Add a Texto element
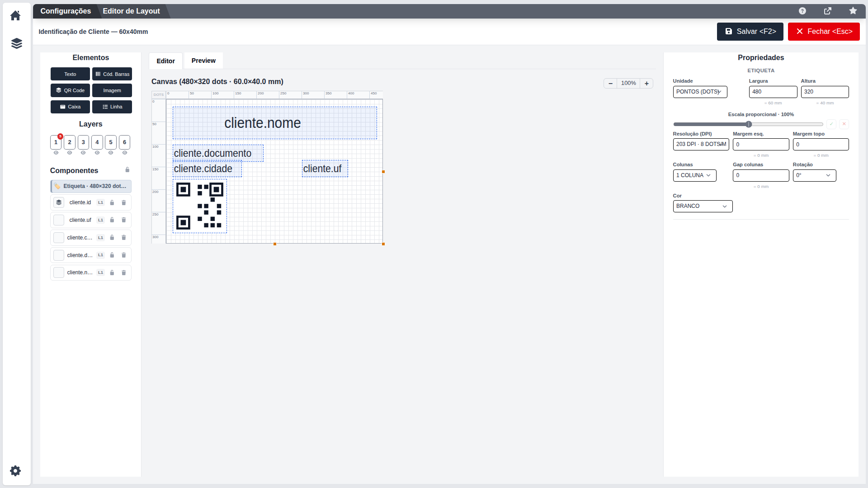 click(70, 74)
